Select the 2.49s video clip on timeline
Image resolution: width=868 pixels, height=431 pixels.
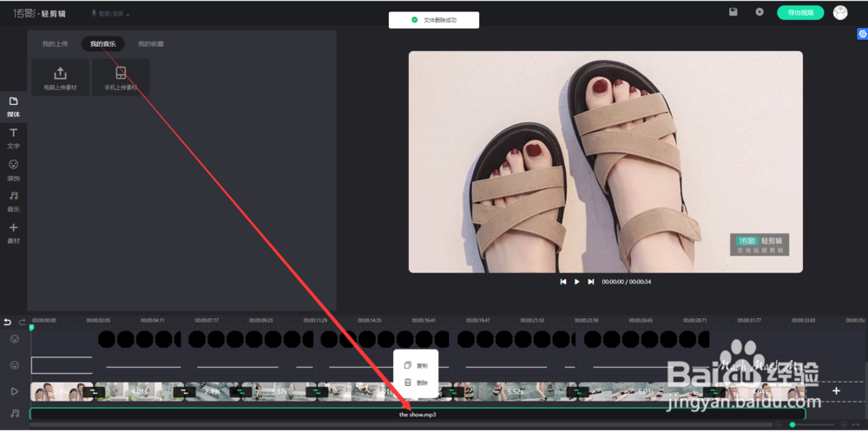coord(212,392)
